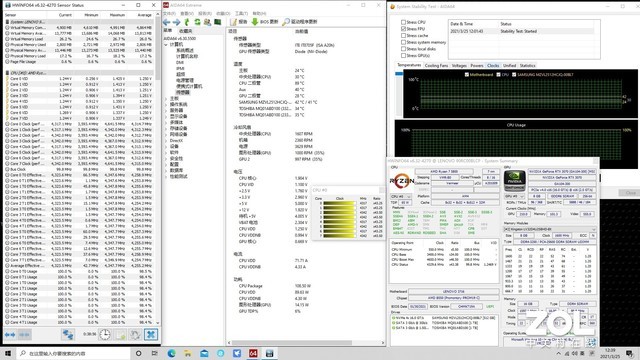This screenshot has height=360, width=640.
Task: Select 超频 in AIDA64 tree
Action: (x=180, y=74)
